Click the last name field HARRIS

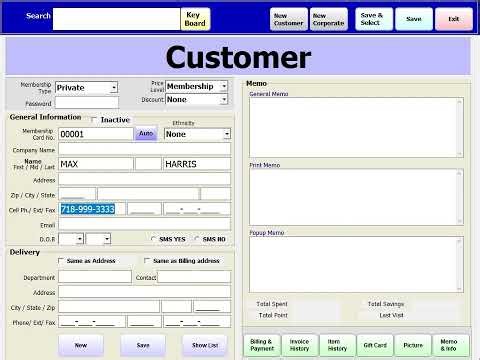(197, 164)
